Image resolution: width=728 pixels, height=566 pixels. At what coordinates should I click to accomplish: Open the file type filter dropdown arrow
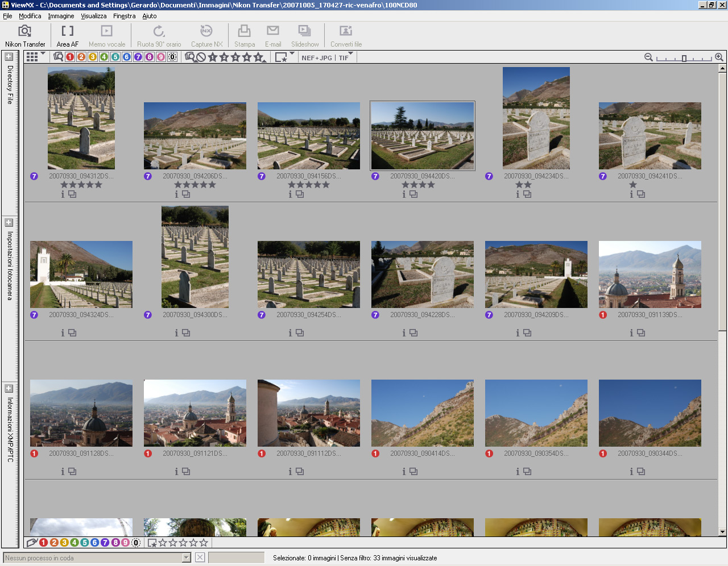click(350, 54)
